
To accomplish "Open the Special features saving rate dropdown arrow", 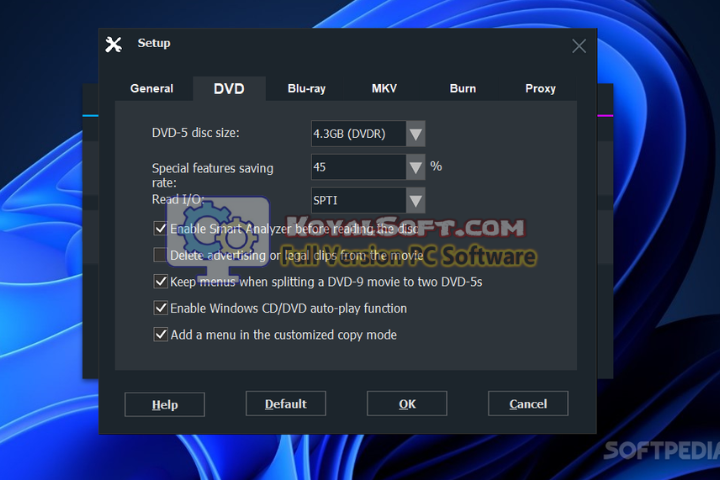I will tap(416, 167).
